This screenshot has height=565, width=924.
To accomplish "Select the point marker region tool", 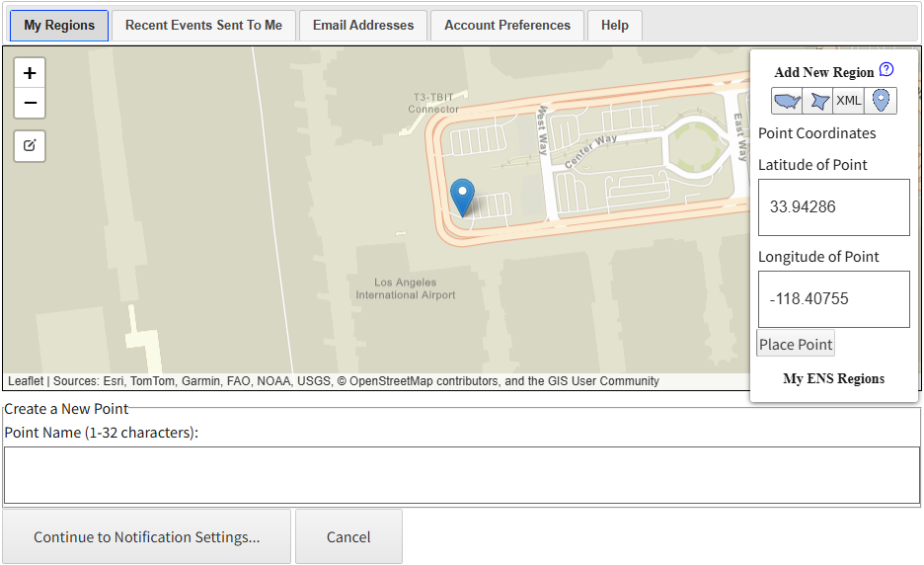I will pyautogui.click(x=881, y=101).
